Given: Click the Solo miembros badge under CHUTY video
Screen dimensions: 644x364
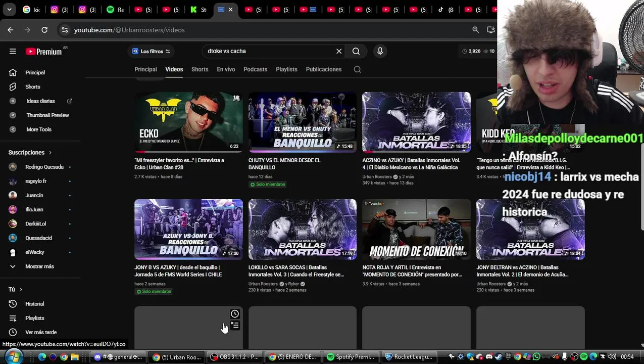Looking at the screenshot, I should coord(268,185).
